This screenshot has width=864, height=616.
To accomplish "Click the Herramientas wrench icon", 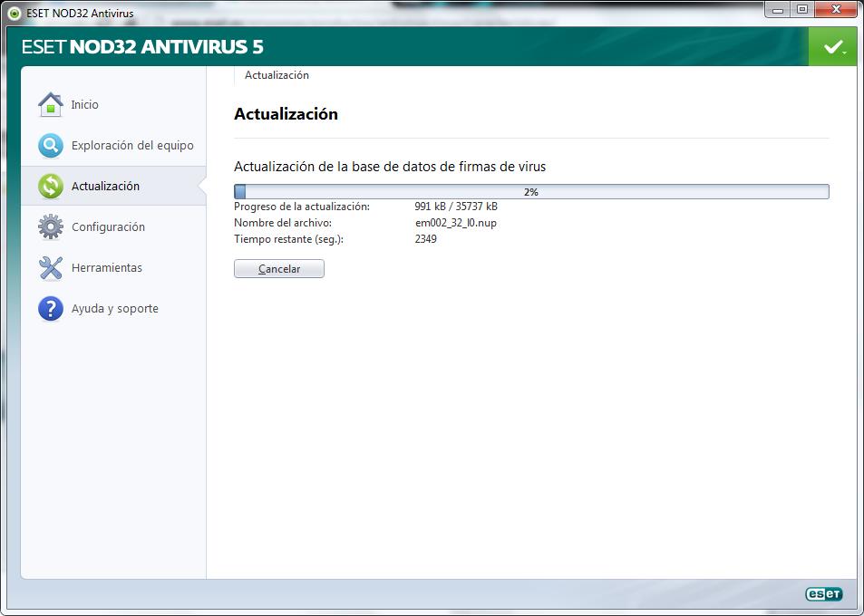I will (x=51, y=268).
